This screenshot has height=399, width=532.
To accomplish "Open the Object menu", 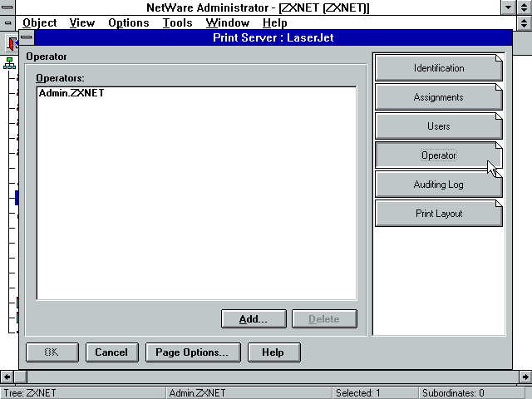I will [40, 22].
